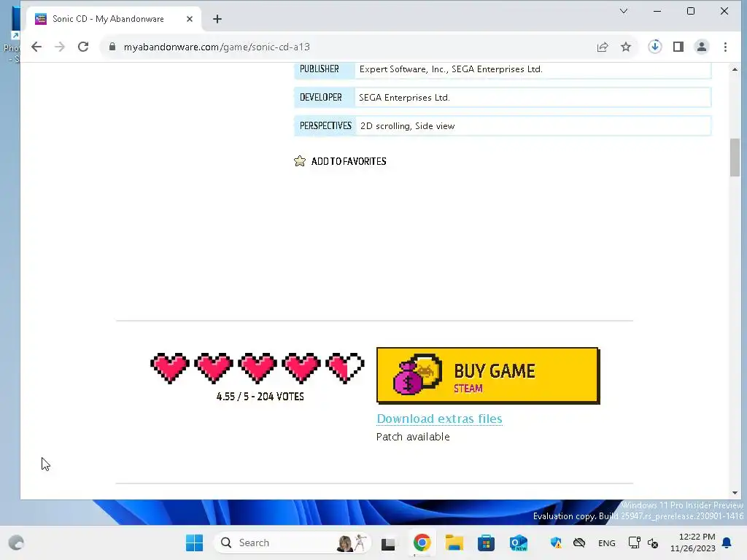
Task: Close the Sonic CD tab
Action: coord(190,19)
